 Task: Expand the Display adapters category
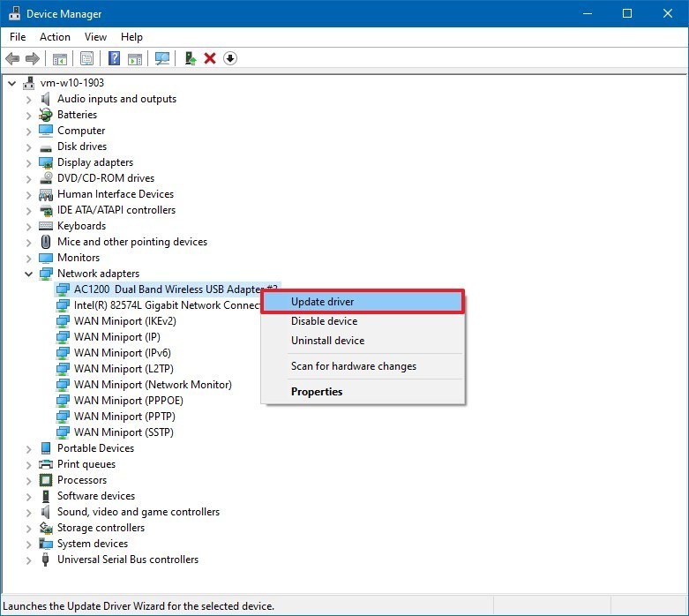point(28,162)
